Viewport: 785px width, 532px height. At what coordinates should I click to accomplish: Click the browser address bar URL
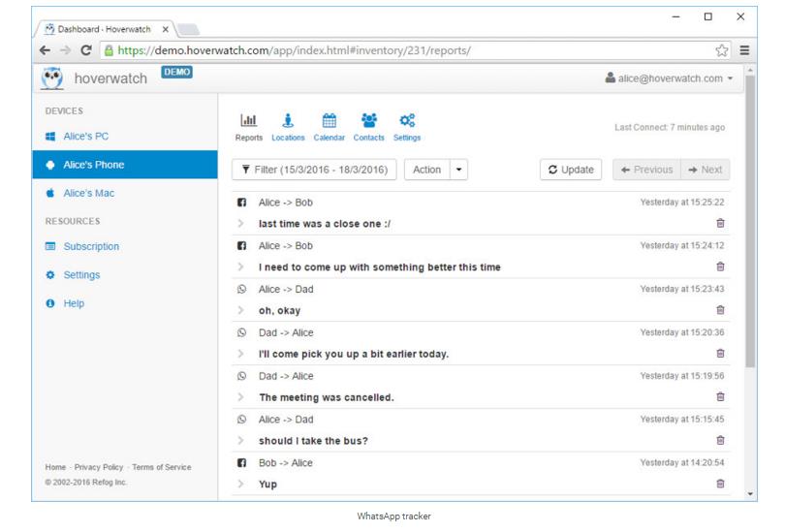295,50
